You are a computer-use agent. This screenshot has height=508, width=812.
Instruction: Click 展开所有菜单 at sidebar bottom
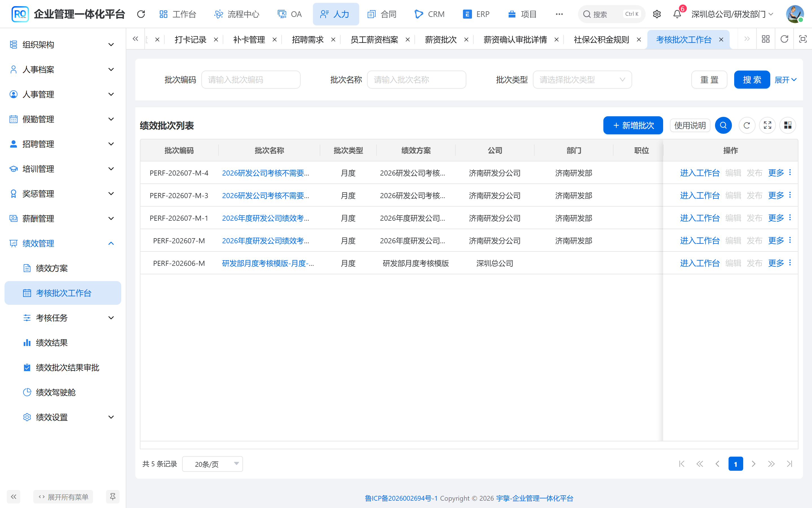(63, 497)
